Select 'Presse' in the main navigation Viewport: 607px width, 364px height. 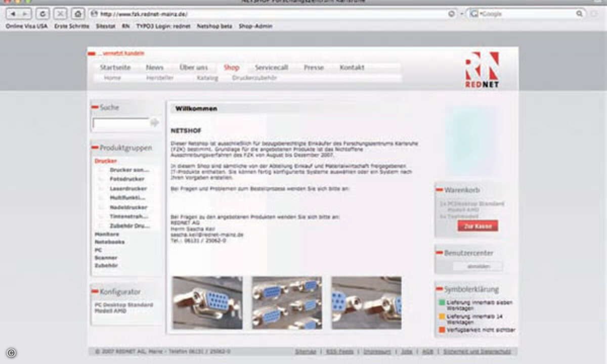(x=314, y=68)
